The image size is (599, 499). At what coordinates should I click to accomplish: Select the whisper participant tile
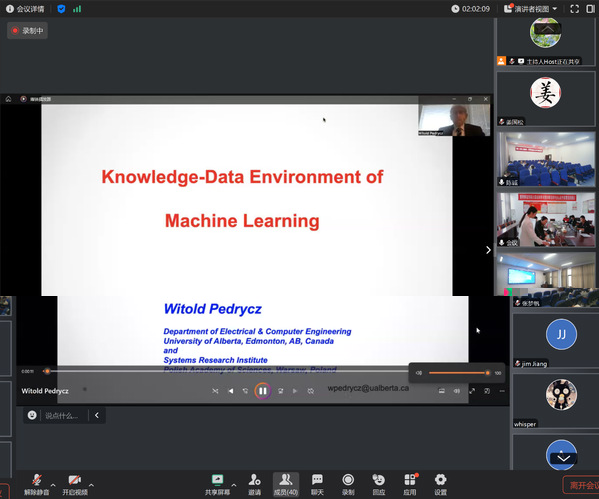556,401
